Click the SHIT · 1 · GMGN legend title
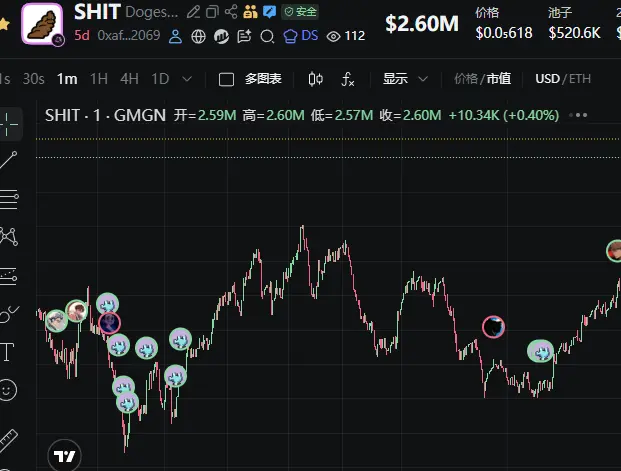Viewport: 621px width, 471px height. click(105, 116)
